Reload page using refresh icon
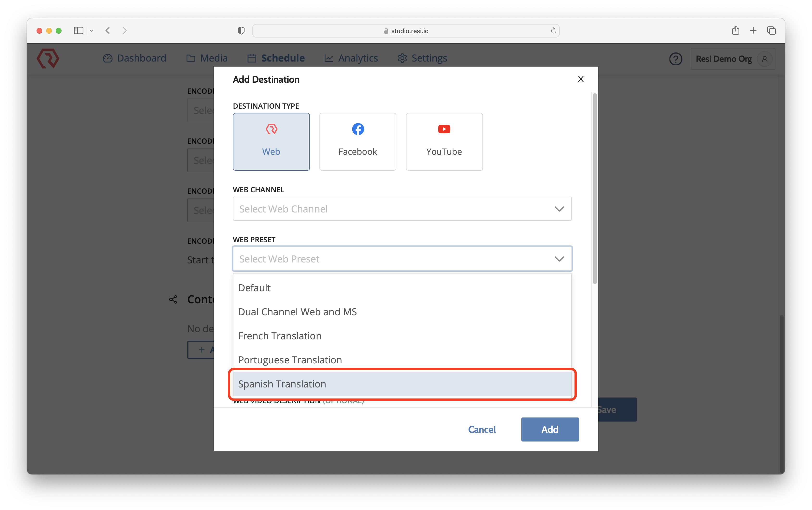Viewport: 812px width, 510px height. tap(553, 31)
